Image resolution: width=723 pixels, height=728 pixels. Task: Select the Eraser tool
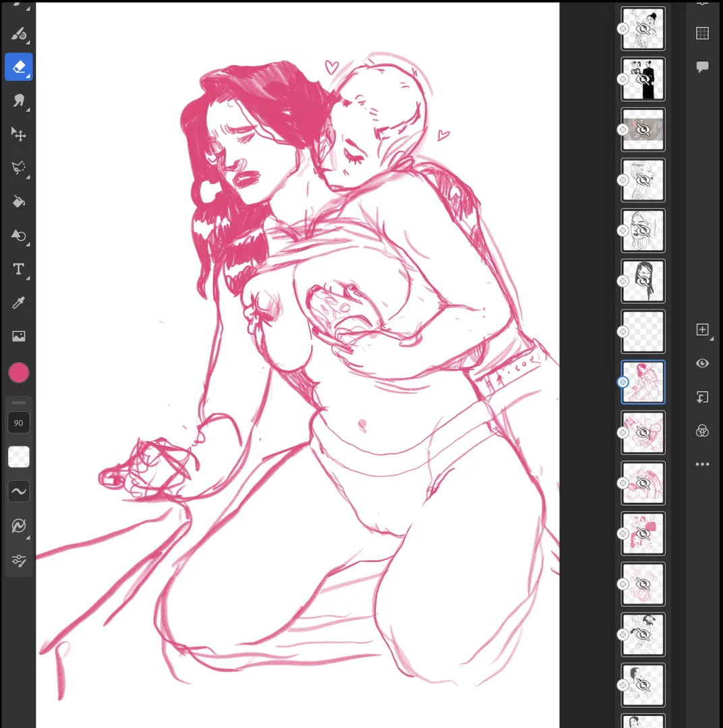tap(19, 67)
